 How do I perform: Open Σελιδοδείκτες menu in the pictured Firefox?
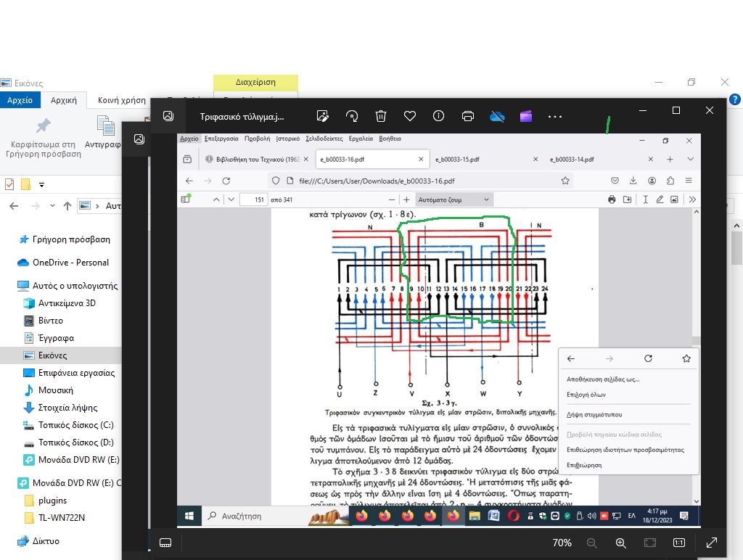point(324,139)
